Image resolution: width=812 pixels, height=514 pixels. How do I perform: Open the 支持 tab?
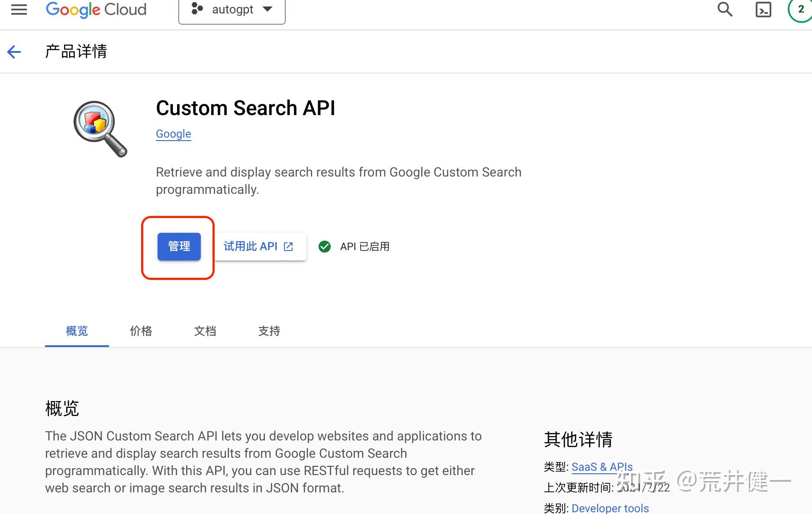(x=269, y=331)
